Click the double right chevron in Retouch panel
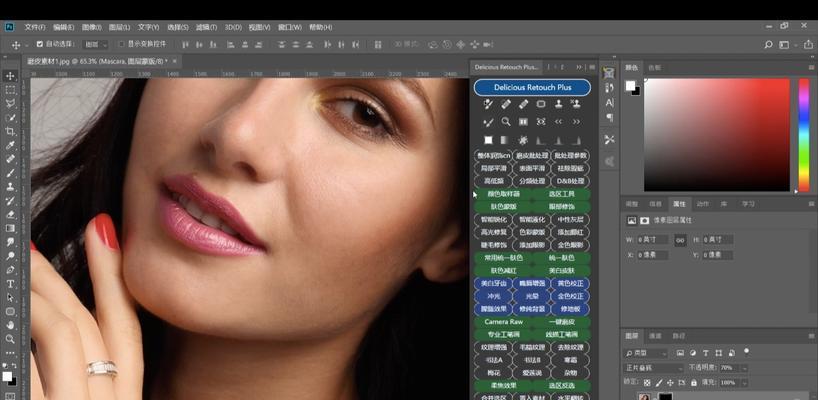The width and height of the screenshot is (818, 400). click(x=576, y=122)
